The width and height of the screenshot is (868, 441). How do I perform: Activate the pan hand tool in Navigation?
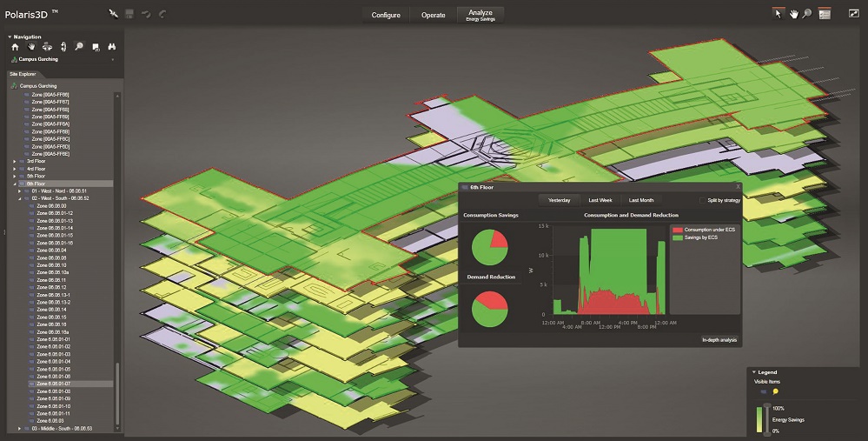point(30,47)
